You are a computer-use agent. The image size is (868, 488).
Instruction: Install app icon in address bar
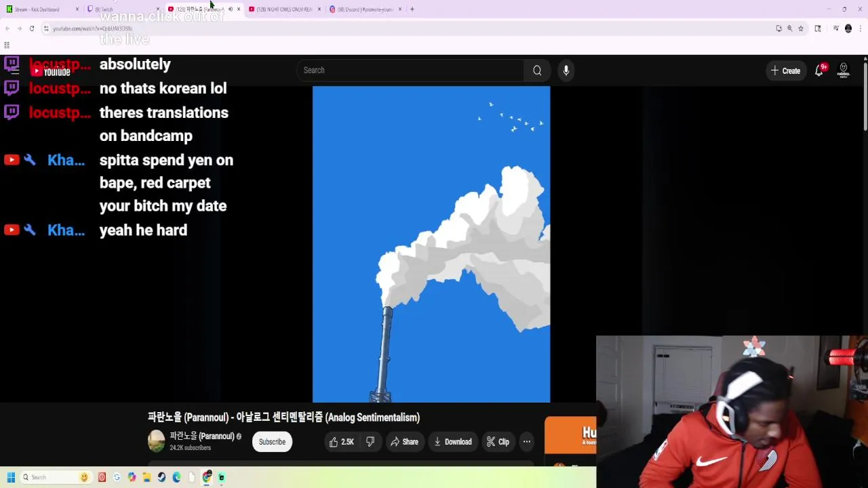[778, 28]
